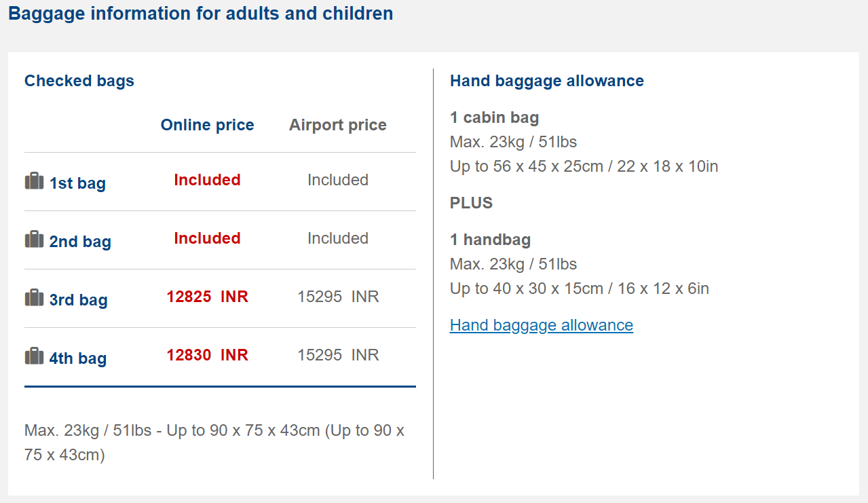
Task: Click the 3rd bag 15295 INR airport price
Action: point(338,297)
